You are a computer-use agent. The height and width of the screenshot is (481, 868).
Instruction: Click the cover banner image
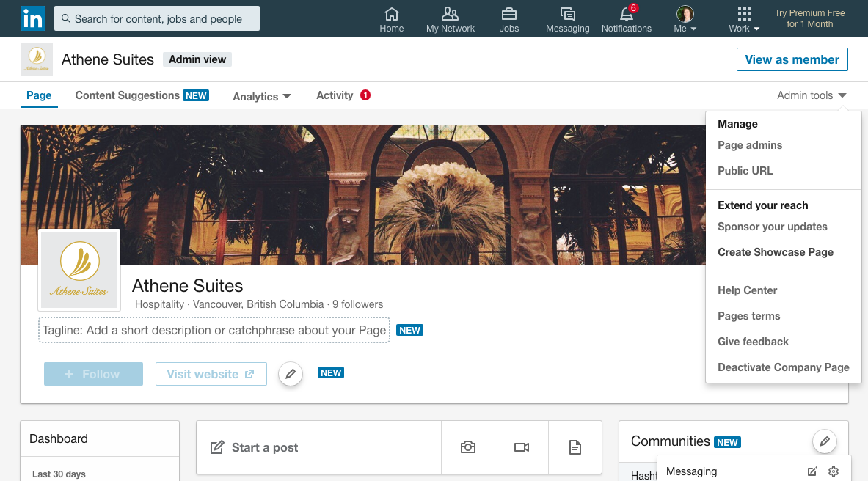(363, 195)
